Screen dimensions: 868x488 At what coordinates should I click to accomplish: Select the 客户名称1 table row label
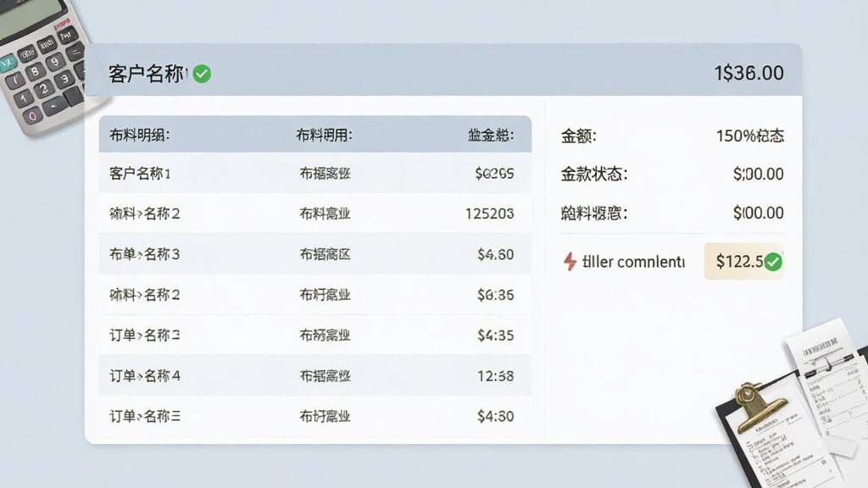(x=140, y=174)
